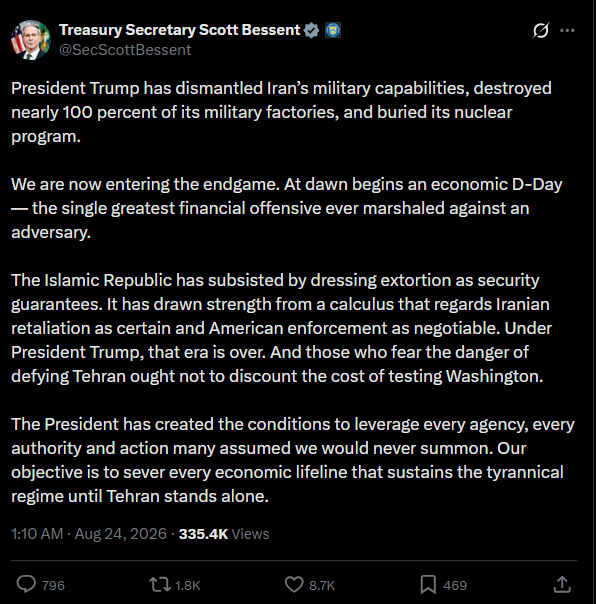Click the paragraph starting "The Islamic Republic has"
Viewport: 596px width, 604px height.
(x=282, y=328)
